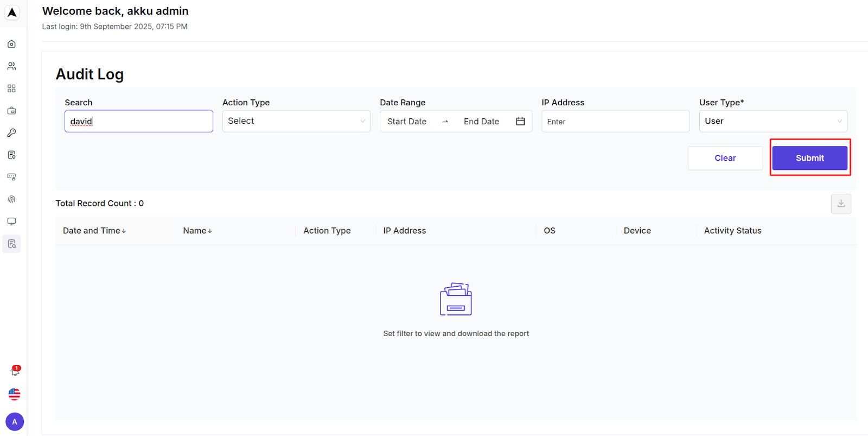Click the Activity Status column header
The height and width of the screenshot is (436, 868).
coord(733,231)
